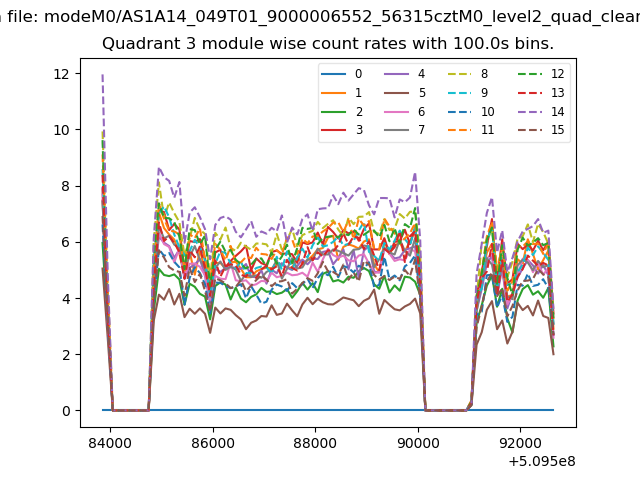Click the 92000 x-axis tick label

click(520, 439)
